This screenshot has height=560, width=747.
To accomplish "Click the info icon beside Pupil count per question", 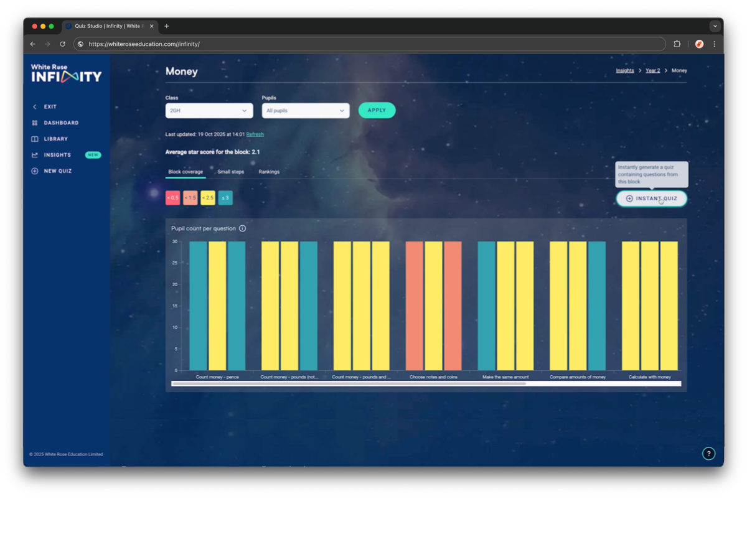I will pyautogui.click(x=243, y=228).
